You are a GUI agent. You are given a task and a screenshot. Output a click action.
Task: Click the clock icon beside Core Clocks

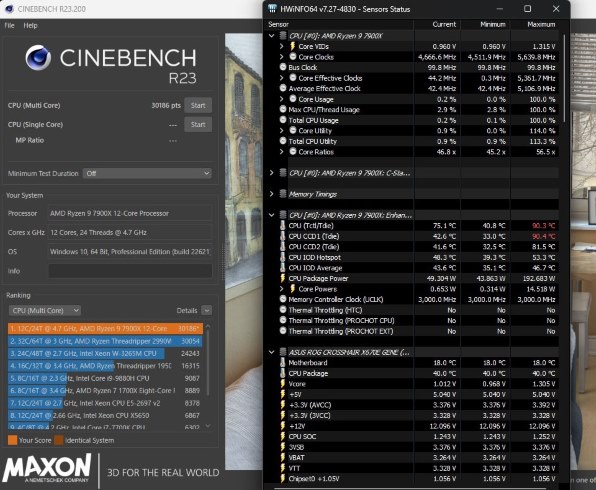[293, 57]
